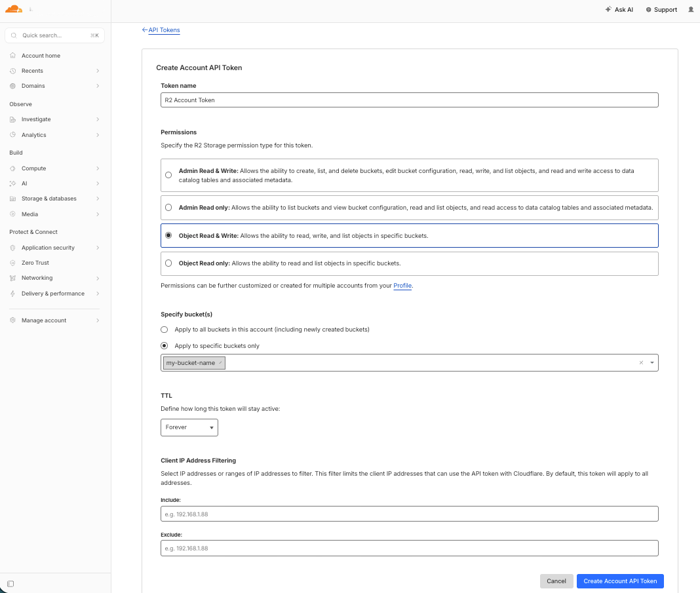This screenshot has width=700, height=593.
Task: Click the Manage account gear icon
Action: pos(12,320)
